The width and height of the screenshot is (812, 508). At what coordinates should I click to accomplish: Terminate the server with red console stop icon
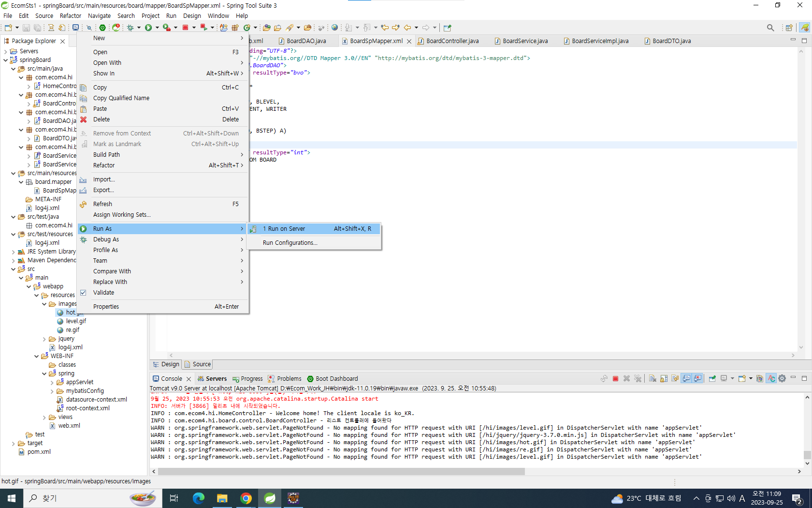pos(615,379)
